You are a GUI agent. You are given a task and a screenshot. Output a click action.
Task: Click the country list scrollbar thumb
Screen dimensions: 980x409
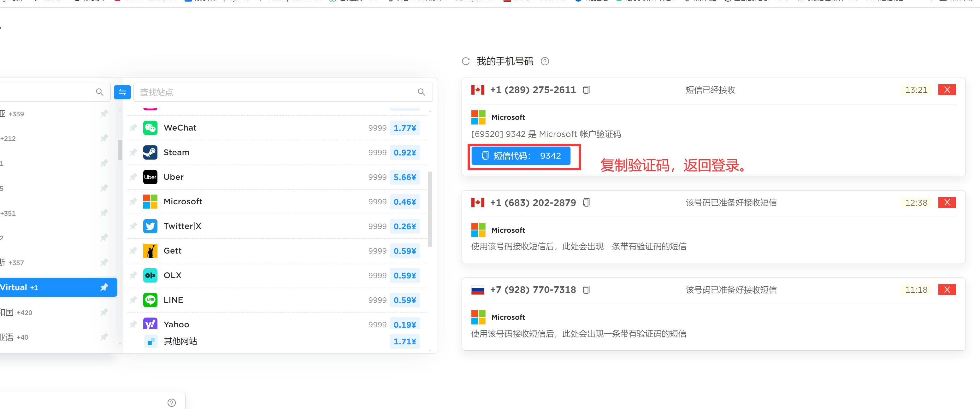[x=120, y=150]
